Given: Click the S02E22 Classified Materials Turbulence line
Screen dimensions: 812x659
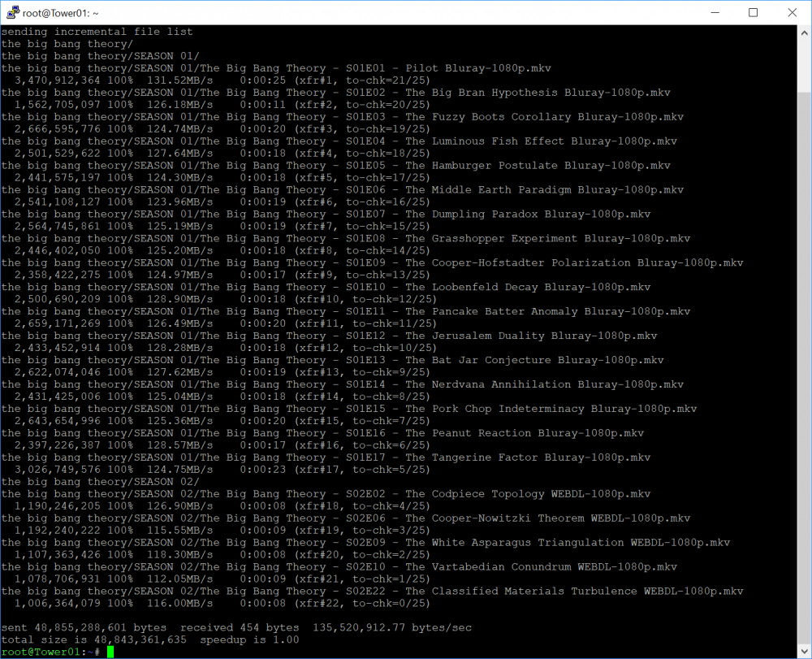Looking at the screenshot, I should pyautogui.click(x=373, y=592).
